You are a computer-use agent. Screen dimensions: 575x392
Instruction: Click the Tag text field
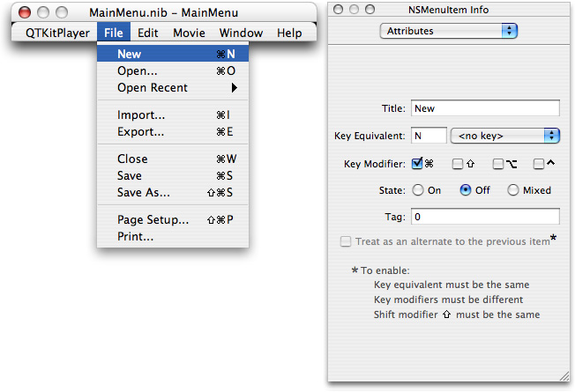point(485,217)
